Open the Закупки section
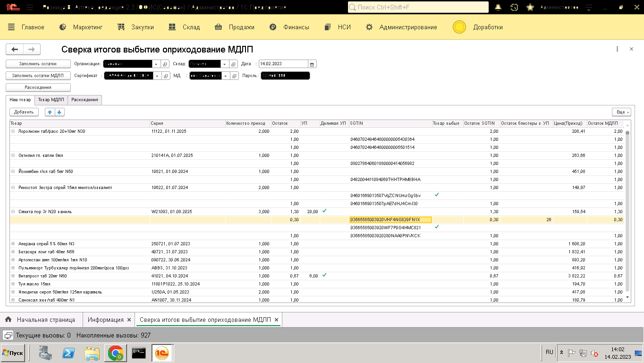This screenshot has height=363, width=644. [x=136, y=27]
